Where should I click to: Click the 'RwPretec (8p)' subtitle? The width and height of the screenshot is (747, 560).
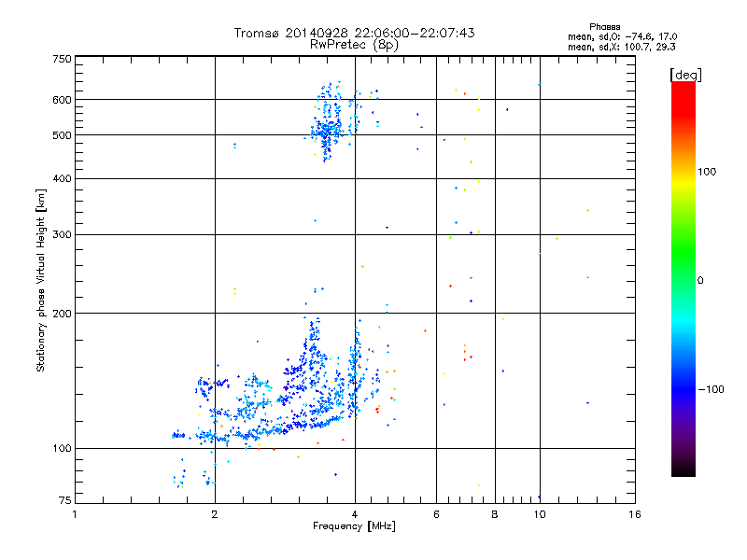click(x=354, y=45)
